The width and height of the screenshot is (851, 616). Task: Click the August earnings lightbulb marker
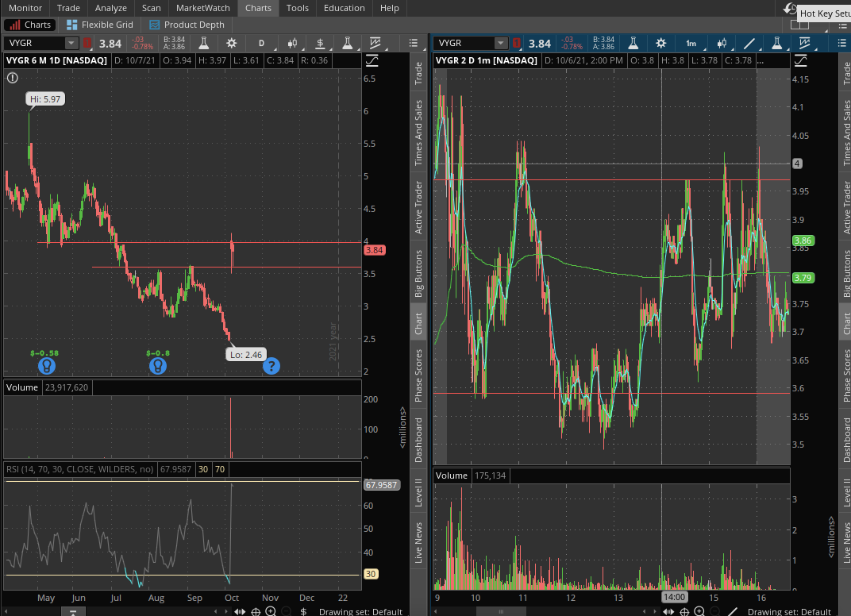158,366
